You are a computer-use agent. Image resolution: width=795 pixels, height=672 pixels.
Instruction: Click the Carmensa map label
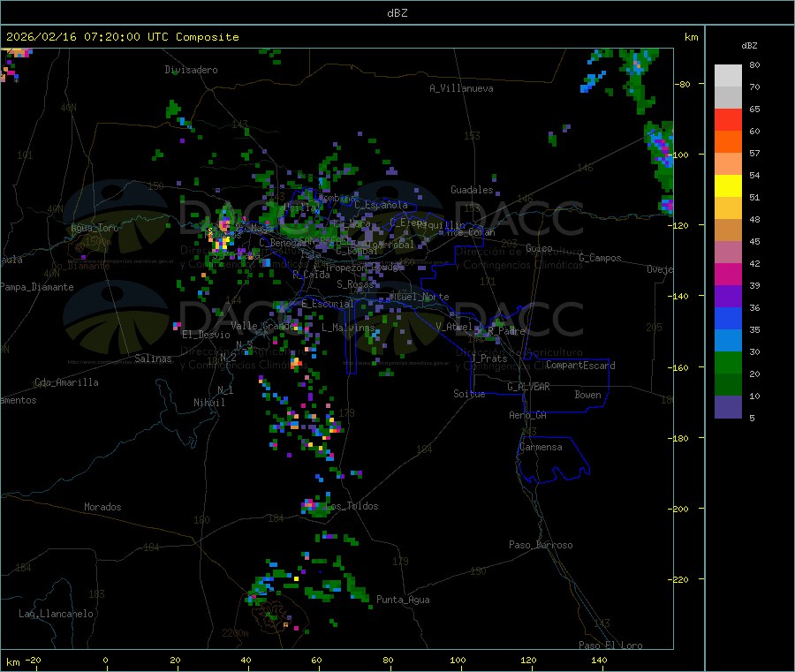pos(541,447)
